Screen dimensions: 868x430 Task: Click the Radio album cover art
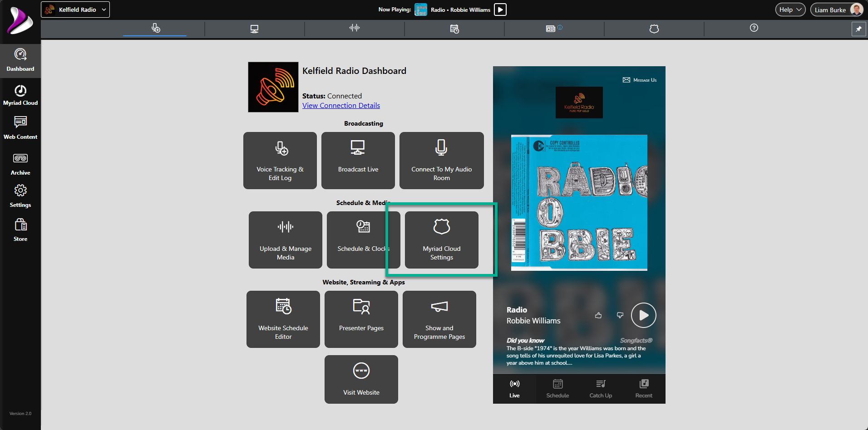click(x=579, y=203)
